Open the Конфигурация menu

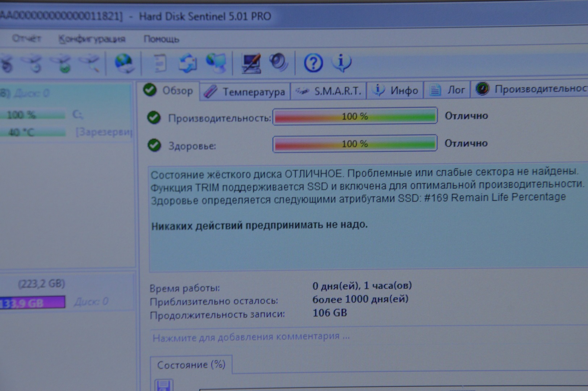click(x=92, y=39)
